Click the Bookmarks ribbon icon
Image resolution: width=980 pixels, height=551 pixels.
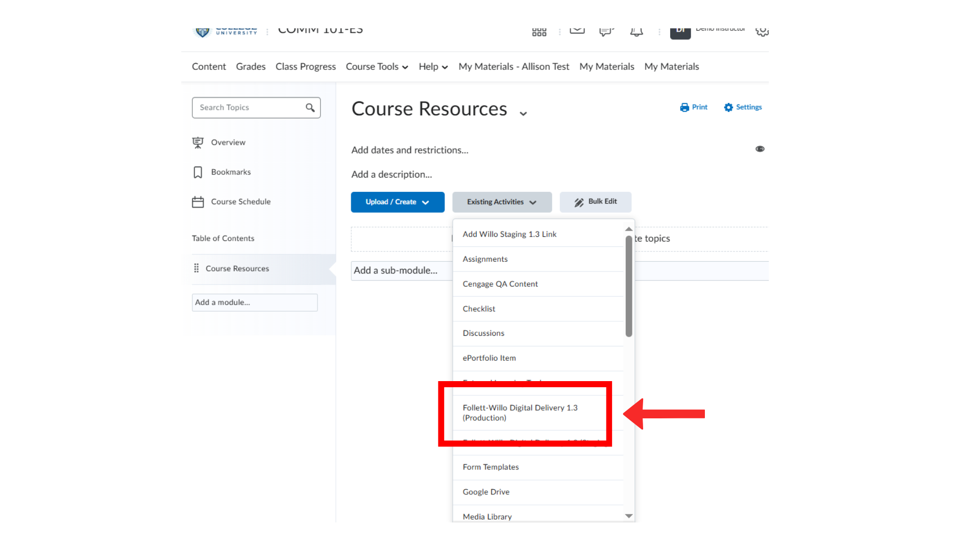coord(198,172)
